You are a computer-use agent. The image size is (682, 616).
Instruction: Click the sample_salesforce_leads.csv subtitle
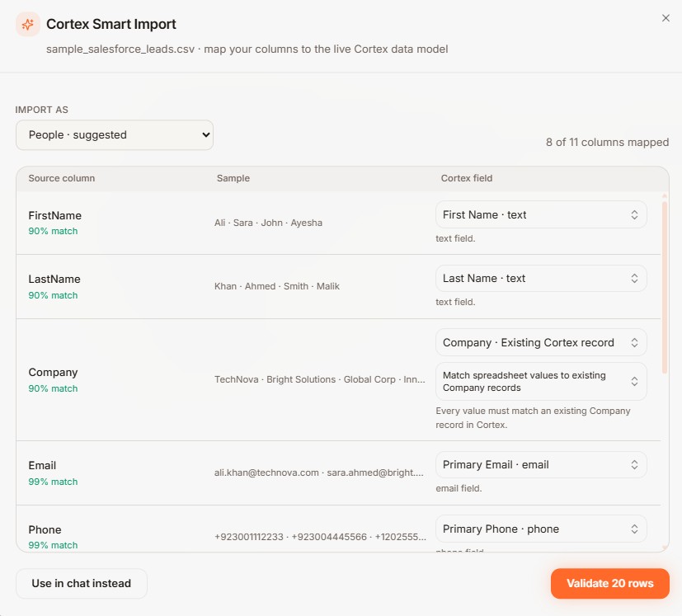247,49
